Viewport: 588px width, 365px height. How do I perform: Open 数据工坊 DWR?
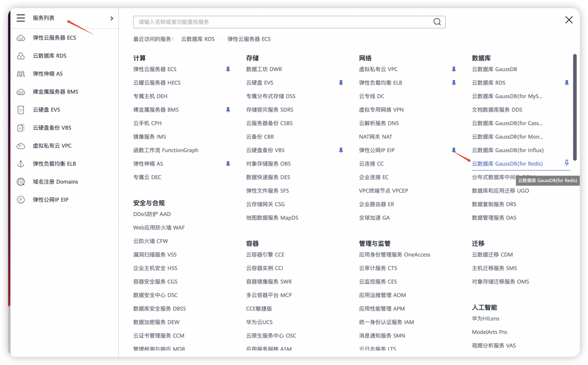(x=264, y=69)
